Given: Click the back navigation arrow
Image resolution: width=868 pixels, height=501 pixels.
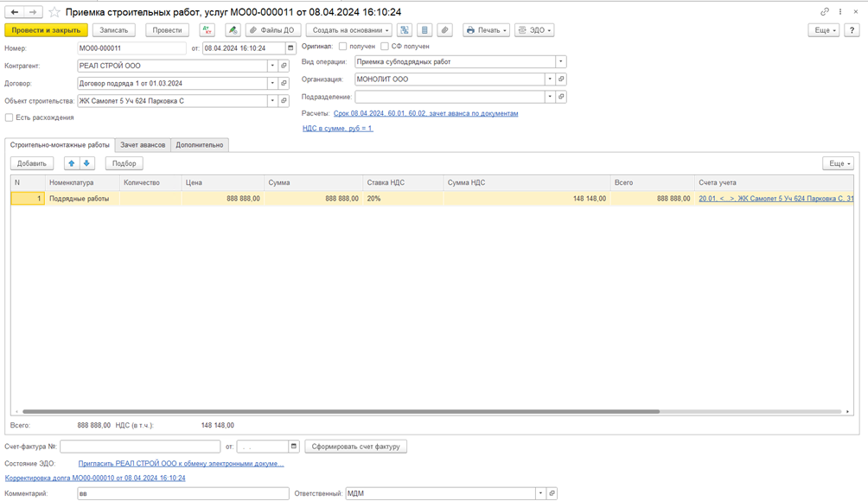Looking at the screenshot, I should click(x=15, y=12).
